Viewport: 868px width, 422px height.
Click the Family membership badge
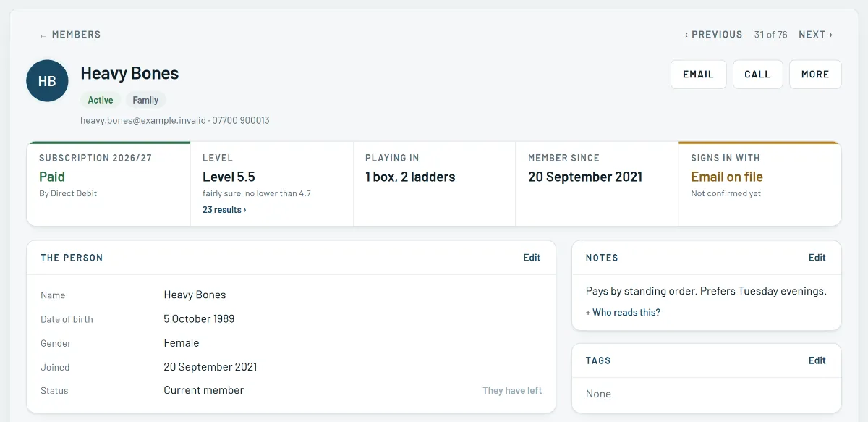coord(145,100)
